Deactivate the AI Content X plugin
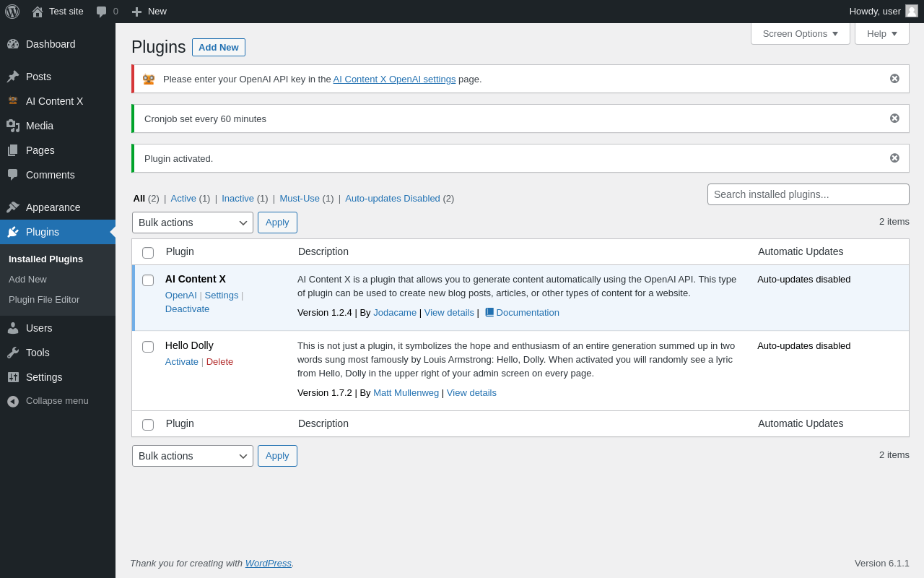 coord(187,309)
